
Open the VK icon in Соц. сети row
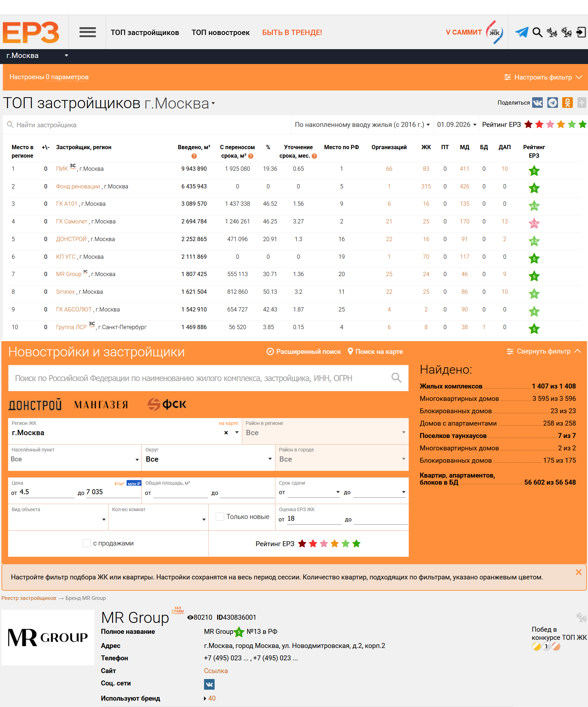pos(209,684)
